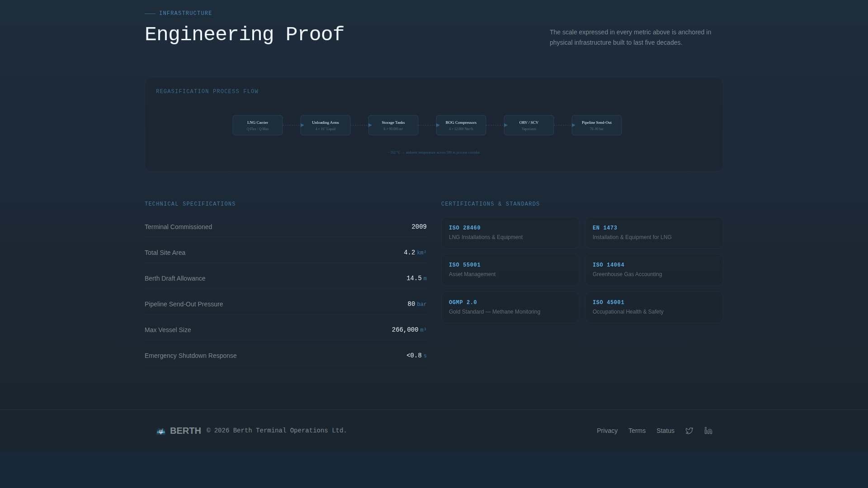Open the Status page link
Viewport: 868px width, 488px height.
click(x=665, y=431)
